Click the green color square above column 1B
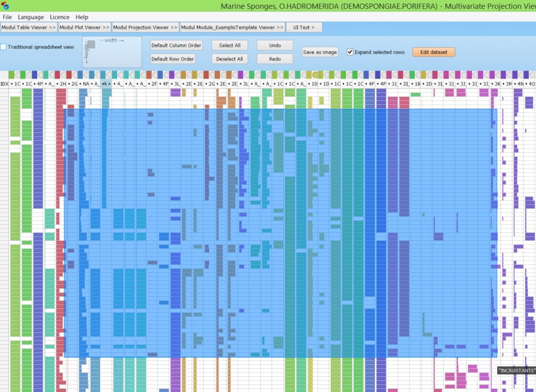 click(412, 75)
